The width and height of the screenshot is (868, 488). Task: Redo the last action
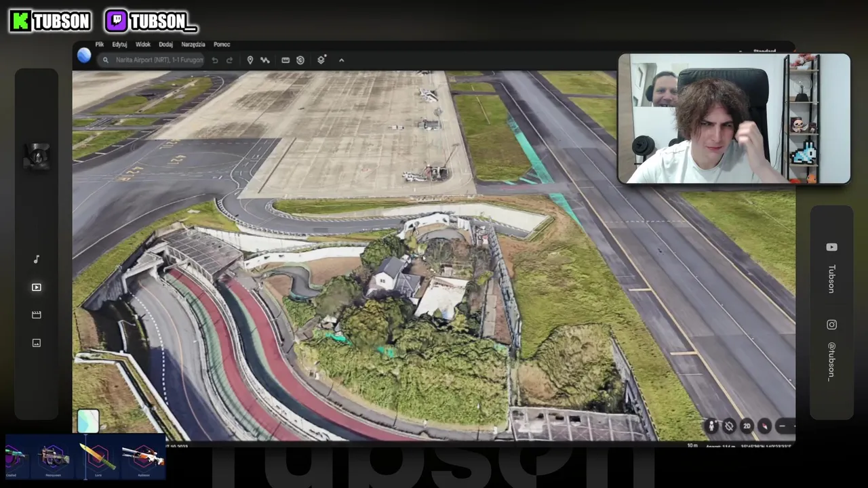coord(229,60)
